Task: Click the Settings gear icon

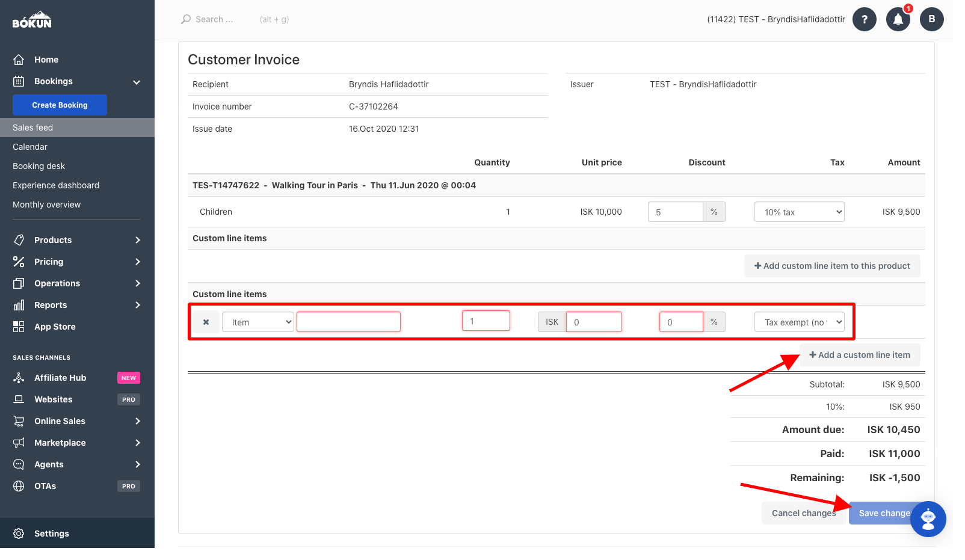Action: tap(19, 534)
